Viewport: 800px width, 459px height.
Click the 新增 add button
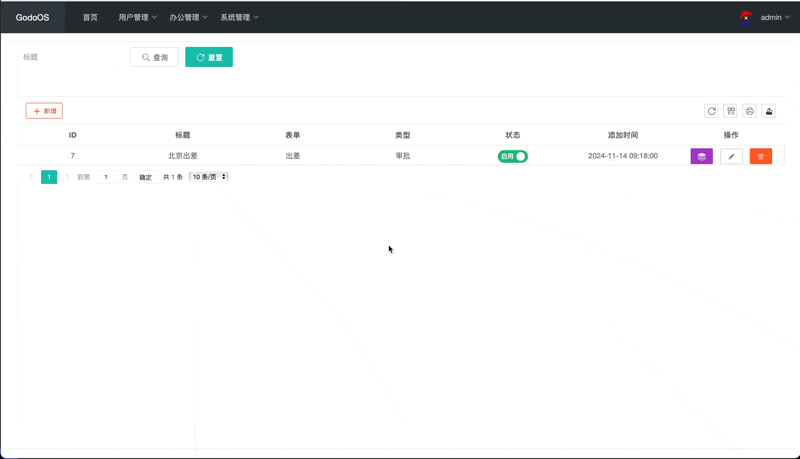pyautogui.click(x=44, y=111)
